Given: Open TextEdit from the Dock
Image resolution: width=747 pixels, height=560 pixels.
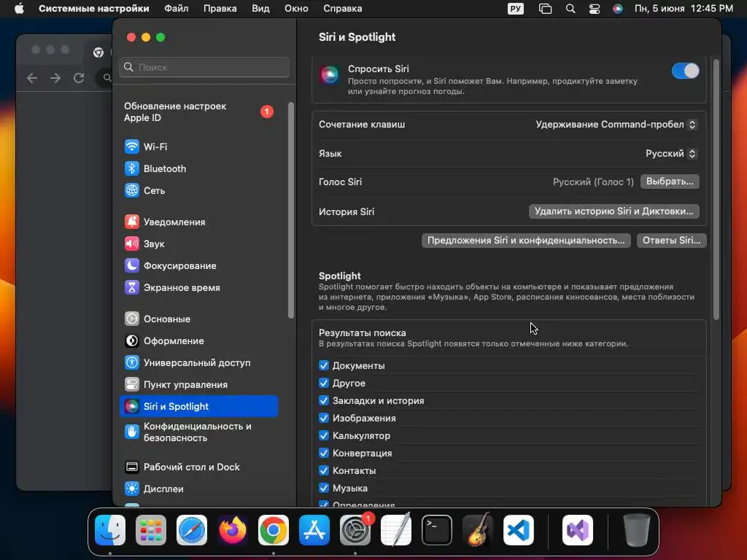Looking at the screenshot, I should [396, 530].
